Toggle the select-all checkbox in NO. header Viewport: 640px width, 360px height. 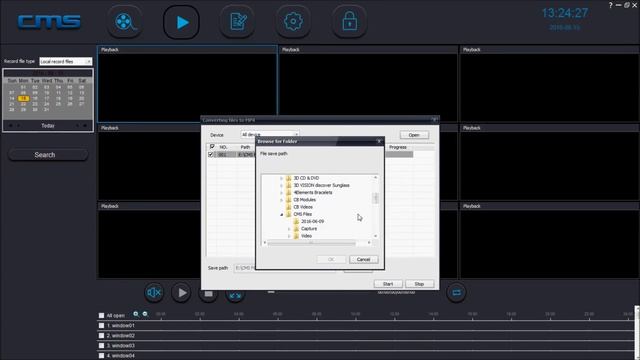[212, 147]
